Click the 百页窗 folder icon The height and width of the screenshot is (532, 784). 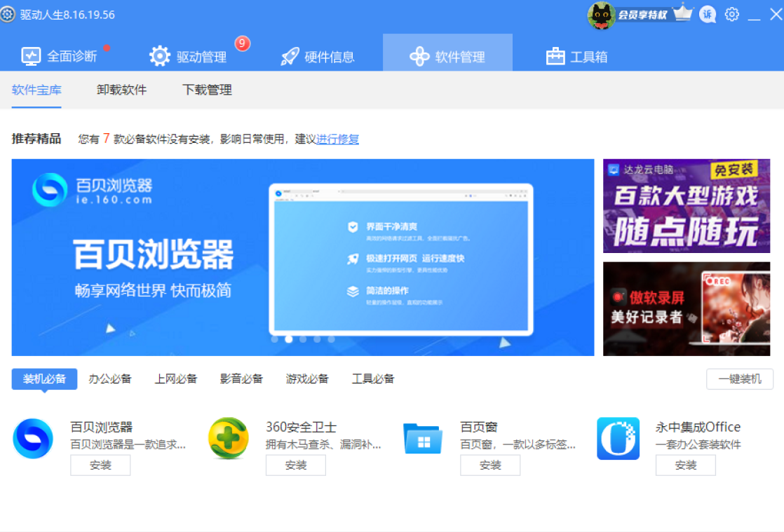click(423, 439)
